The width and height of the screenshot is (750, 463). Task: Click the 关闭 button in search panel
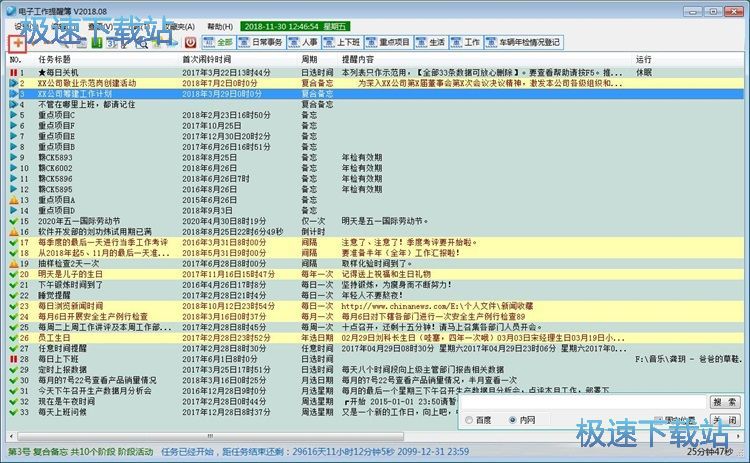[x=725, y=420]
